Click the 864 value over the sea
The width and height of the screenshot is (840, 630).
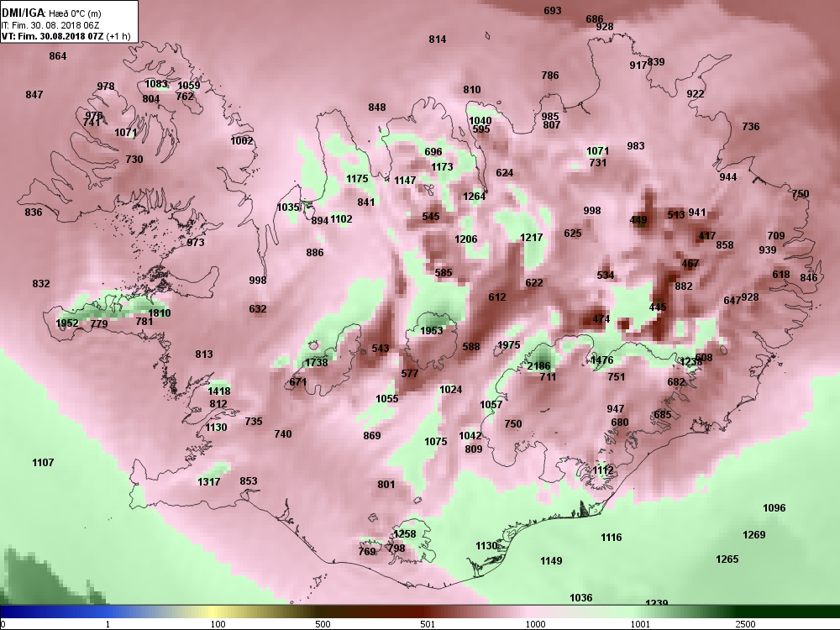pyautogui.click(x=58, y=56)
